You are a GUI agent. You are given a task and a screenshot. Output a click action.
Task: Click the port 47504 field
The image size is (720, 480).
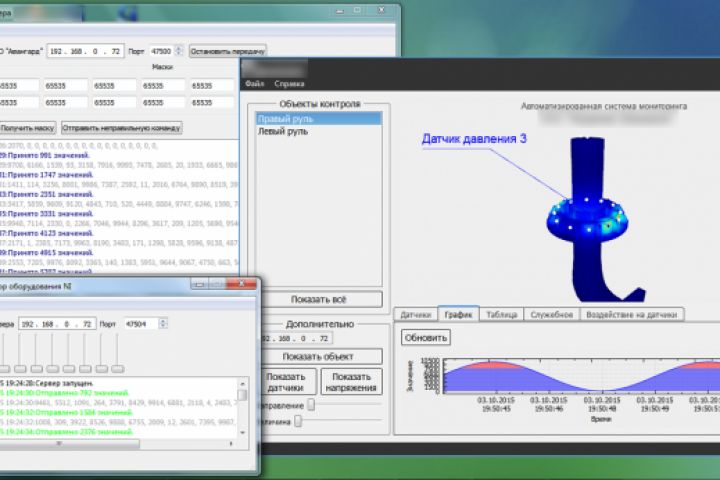pos(141,324)
